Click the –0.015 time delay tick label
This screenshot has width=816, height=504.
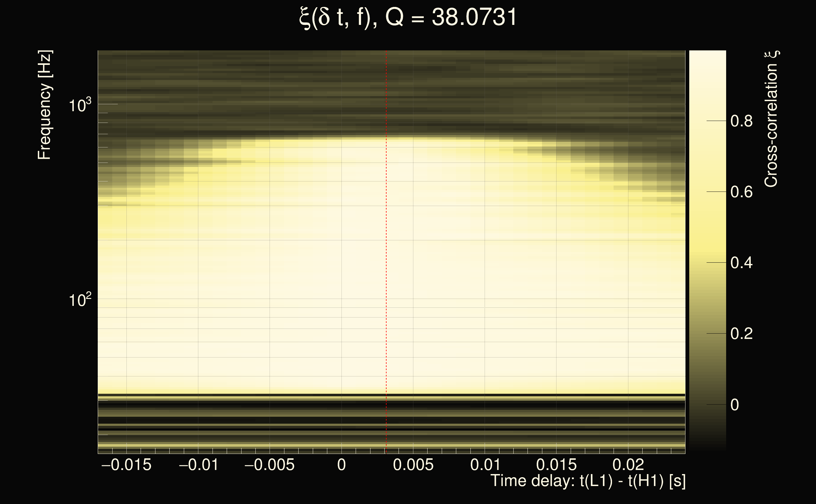(x=126, y=465)
